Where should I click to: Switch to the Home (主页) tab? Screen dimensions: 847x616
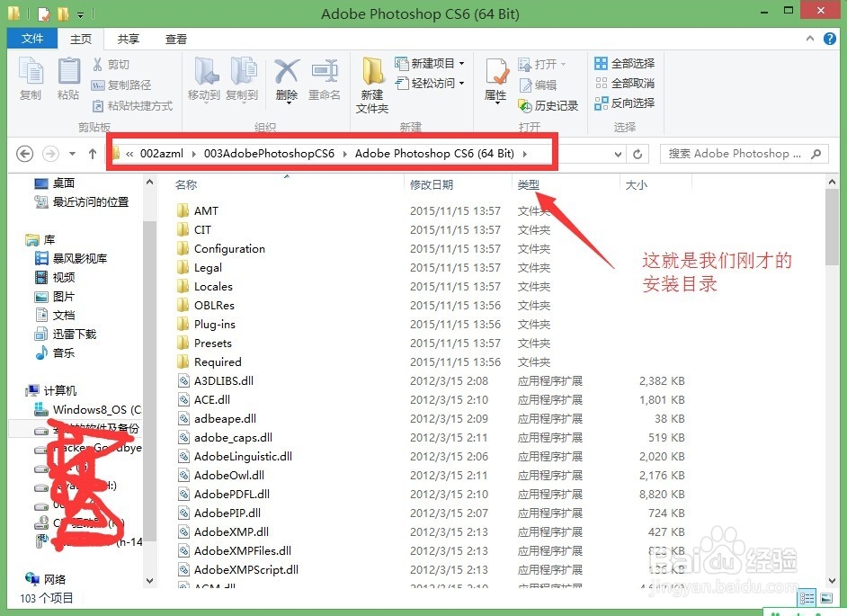click(81, 39)
